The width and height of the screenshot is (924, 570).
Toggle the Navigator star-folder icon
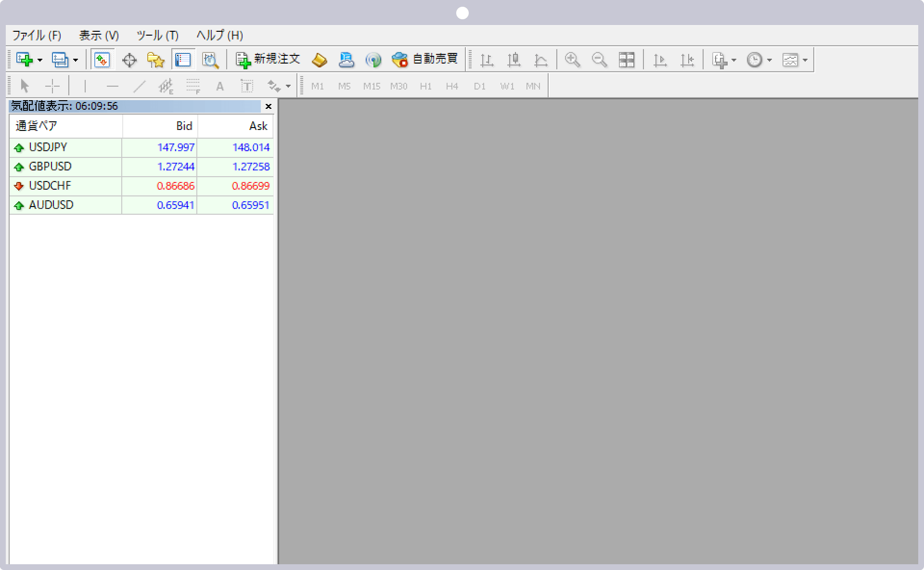155,60
